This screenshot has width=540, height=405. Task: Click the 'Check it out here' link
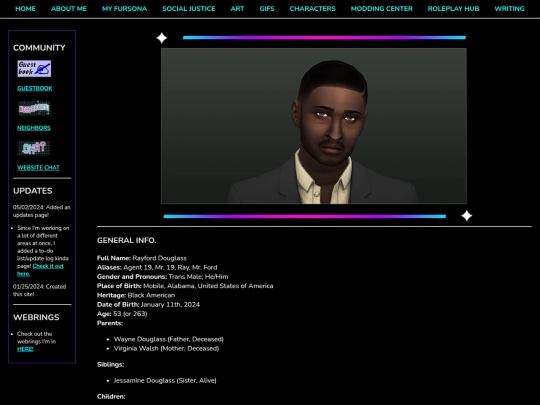tap(40, 270)
